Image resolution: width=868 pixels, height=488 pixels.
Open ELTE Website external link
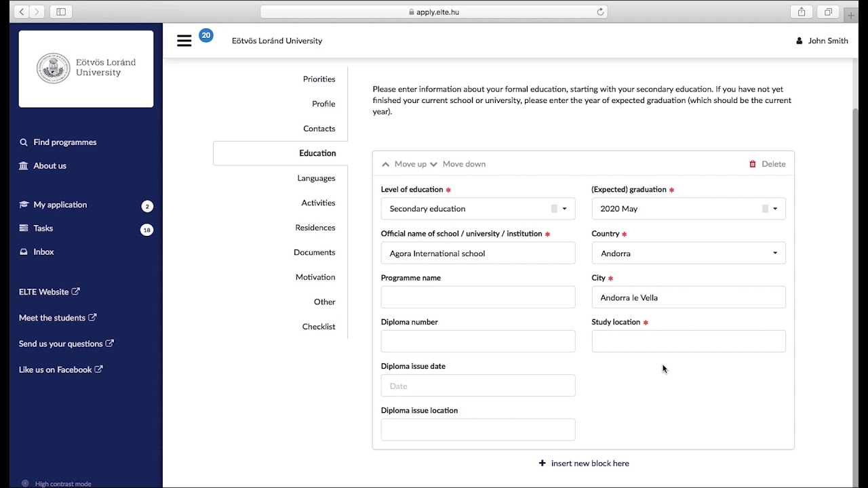[x=50, y=291]
